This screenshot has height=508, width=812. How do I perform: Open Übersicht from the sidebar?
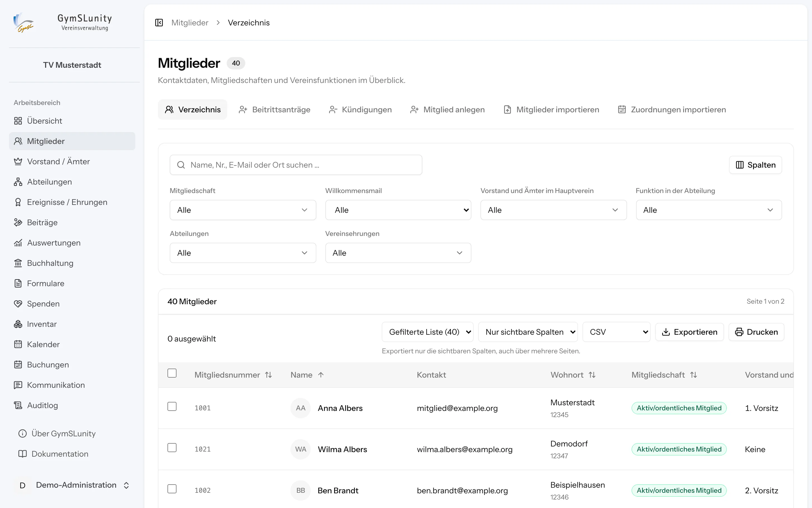click(x=72, y=121)
